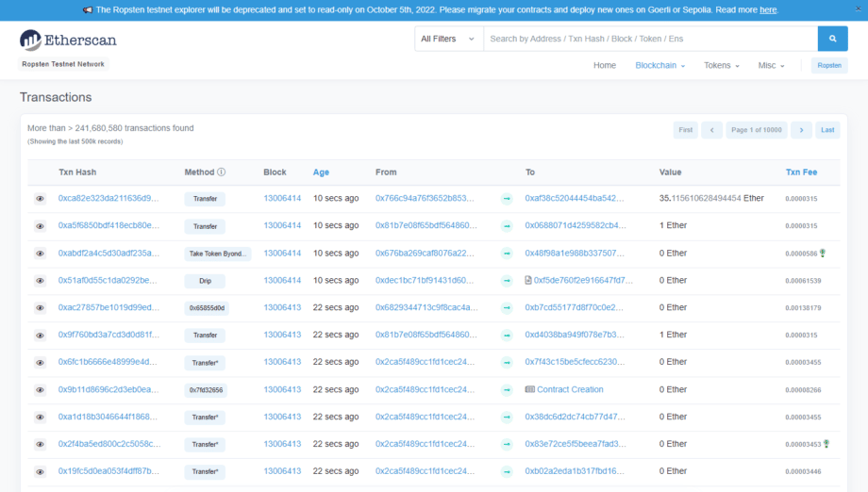The height and width of the screenshot is (492, 868).
Task: Preview transaction 0xca82e323da211636d9 with eye icon
Action: [40, 199]
